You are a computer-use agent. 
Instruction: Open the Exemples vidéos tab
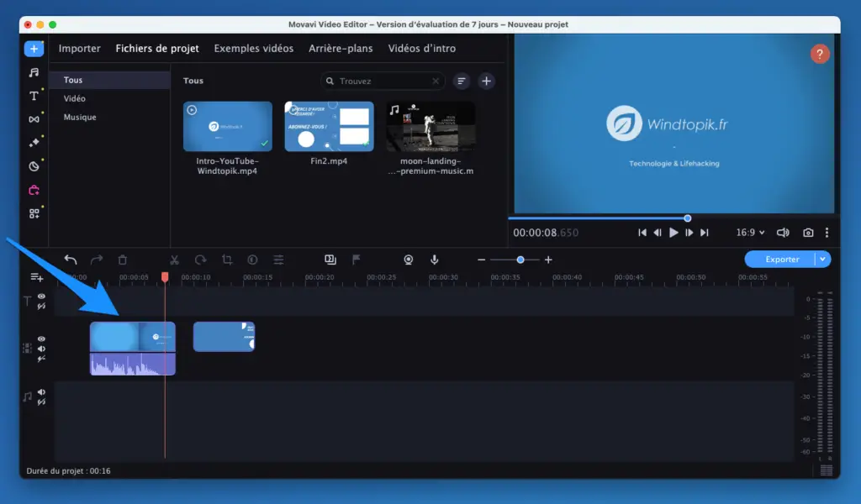click(x=254, y=48)
